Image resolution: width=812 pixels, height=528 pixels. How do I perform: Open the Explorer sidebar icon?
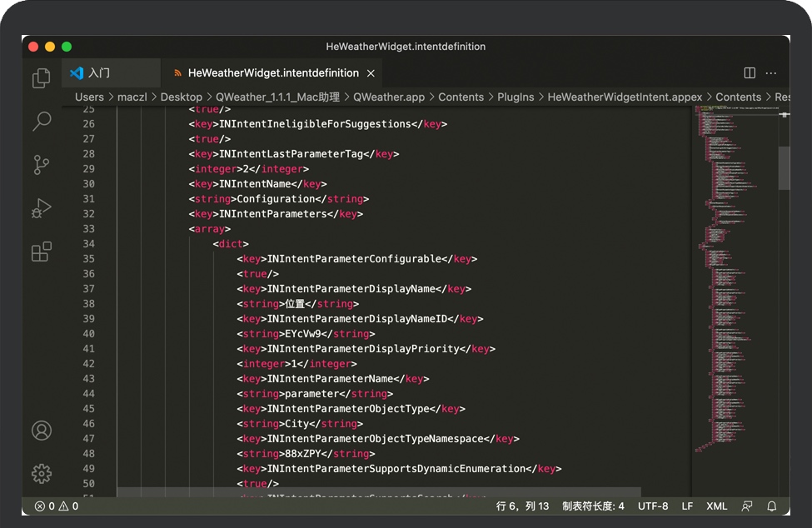click(41, 77)
